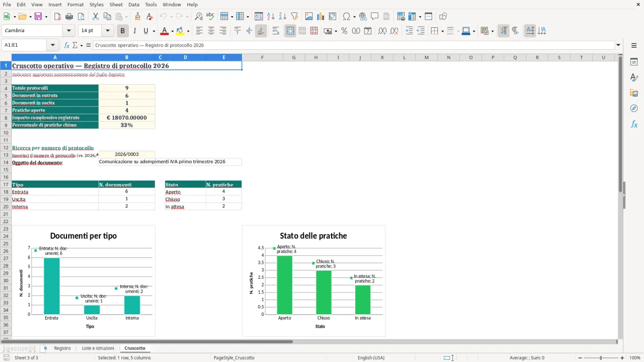This screenshot has height=362, width=644.
Task: Insert a comment
Action: (x=375, y=17)
